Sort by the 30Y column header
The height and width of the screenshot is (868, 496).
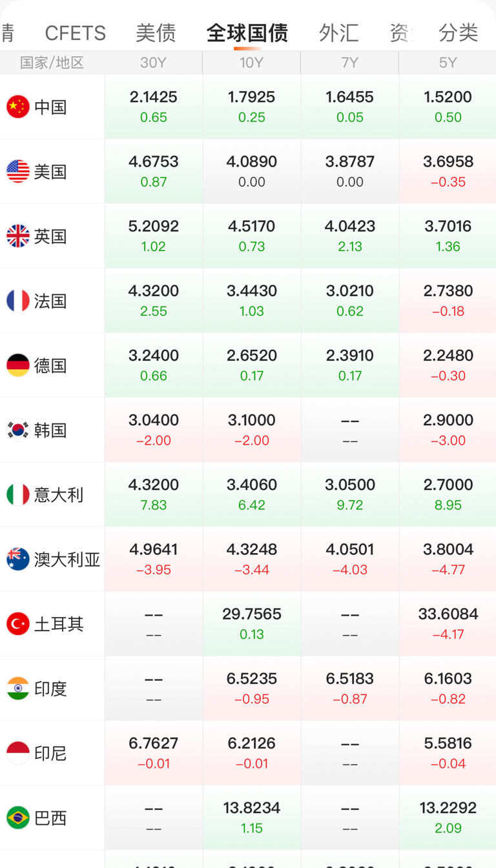click(x=153, y=63)
